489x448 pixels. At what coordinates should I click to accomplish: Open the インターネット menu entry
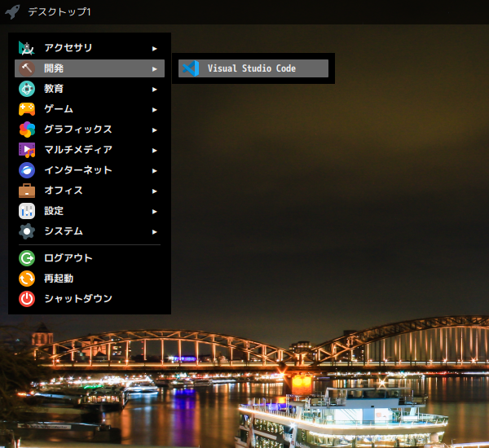point(90,170)
